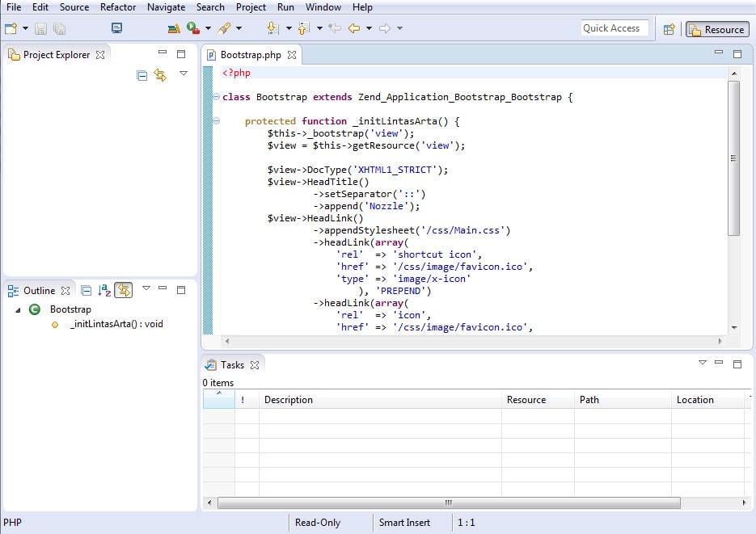The width and height of the screenshot is (756, 534).
Task: Click the Previous Annotation icon
Action: point(304,28)
